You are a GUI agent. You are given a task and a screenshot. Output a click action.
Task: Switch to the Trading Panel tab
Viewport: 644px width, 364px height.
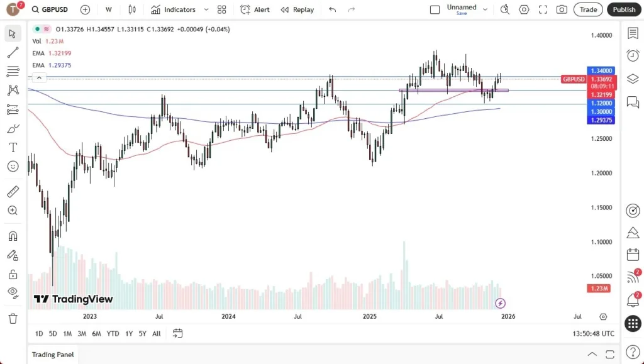click(53, 355)
